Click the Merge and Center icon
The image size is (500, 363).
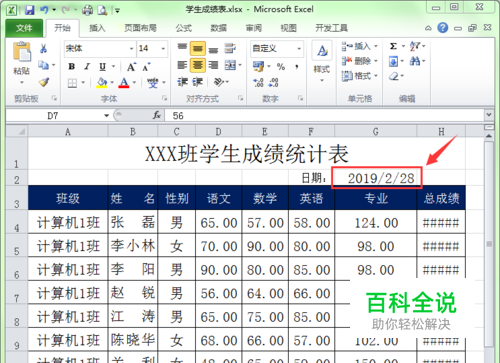tap(230, 65)
